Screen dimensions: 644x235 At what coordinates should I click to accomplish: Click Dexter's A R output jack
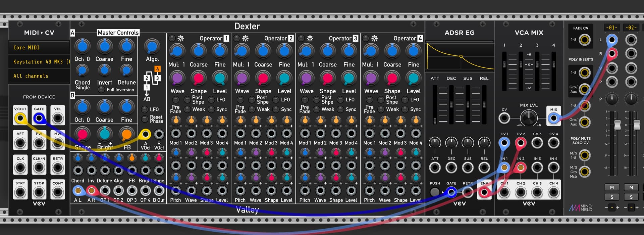[91, 191]
